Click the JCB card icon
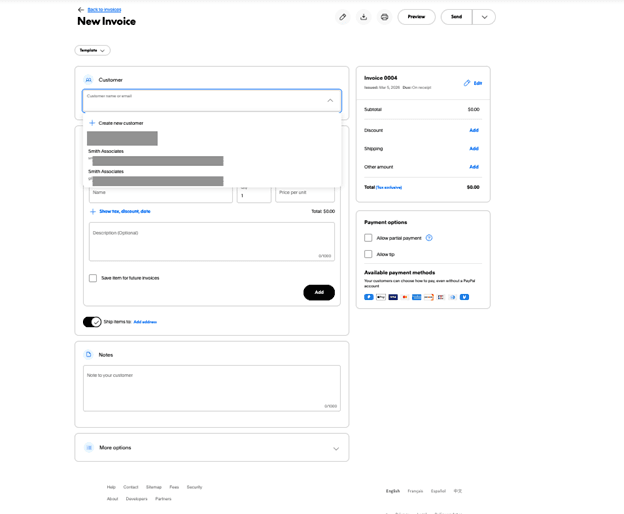Image resolution: width=624 pixels, height=514 pixels. (x=441, y=297)
